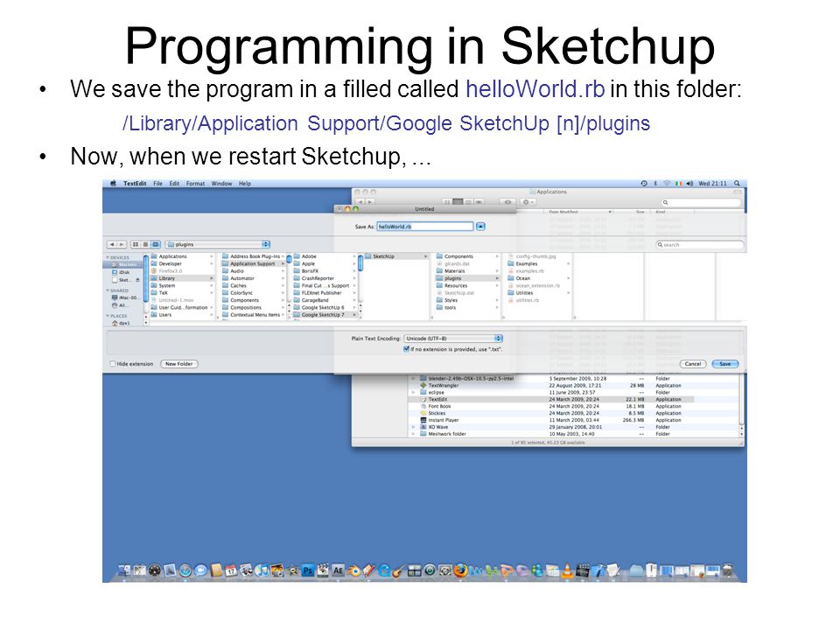Collapse the PLACES sidebar section

click(x=108, y=316)
